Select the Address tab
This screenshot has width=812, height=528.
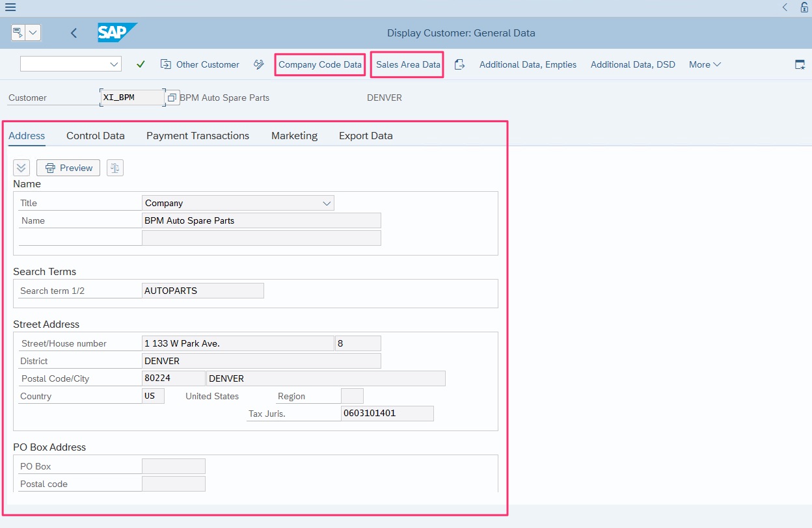[x=27, y=135]
